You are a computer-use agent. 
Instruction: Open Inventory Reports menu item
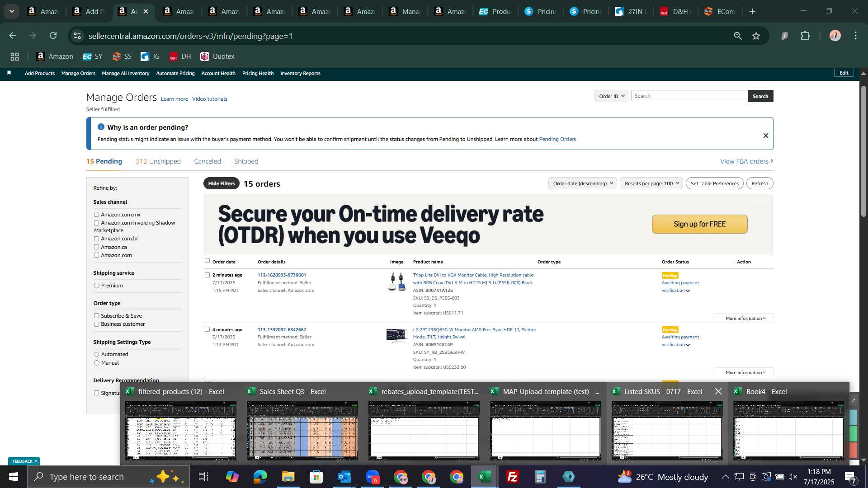[x=300, y=73]
